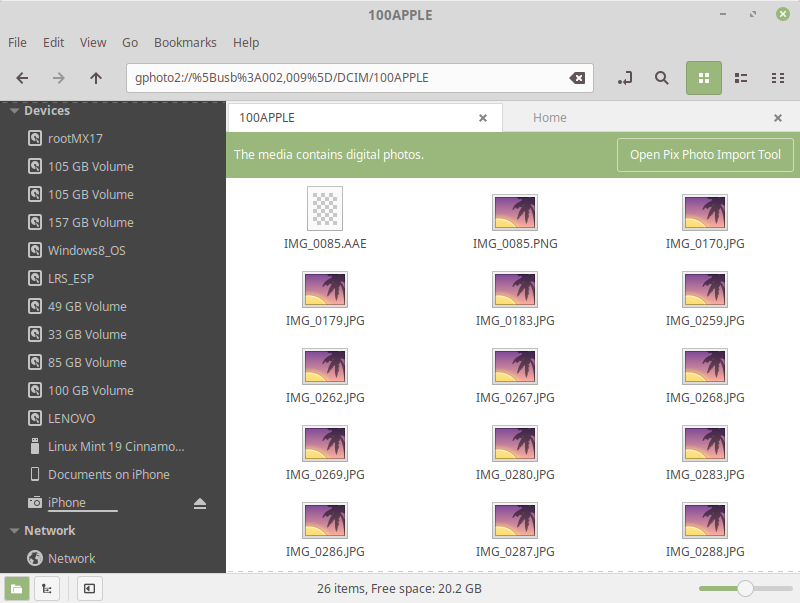Switch to compact view
The image size is (800, 603).
(x=778, y=78)
